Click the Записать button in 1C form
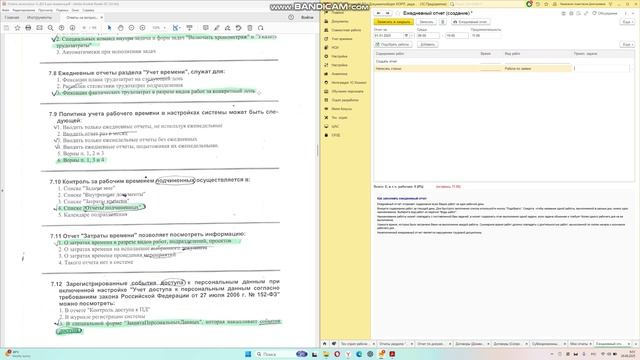 click(426, 22)
